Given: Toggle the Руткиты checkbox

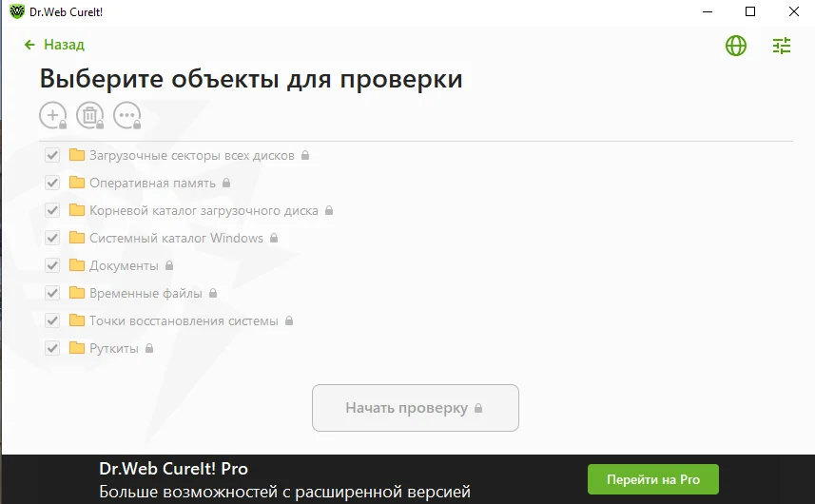Looking at the screenshot, I should [52, 348].
